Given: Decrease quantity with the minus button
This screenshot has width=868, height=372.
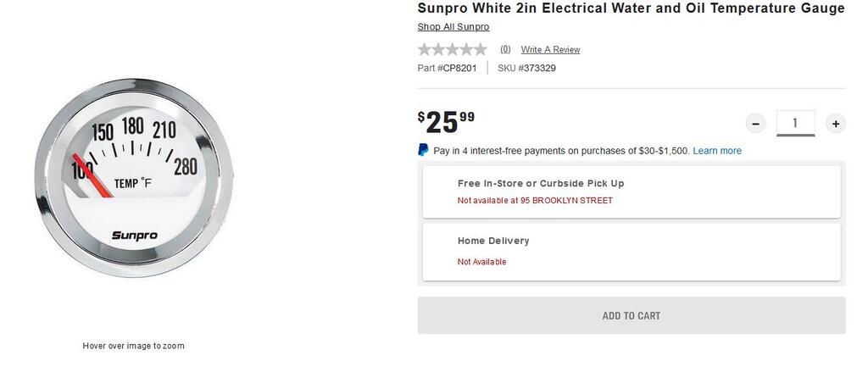Looking at the screenshot, I should click(x=755, y=124).
